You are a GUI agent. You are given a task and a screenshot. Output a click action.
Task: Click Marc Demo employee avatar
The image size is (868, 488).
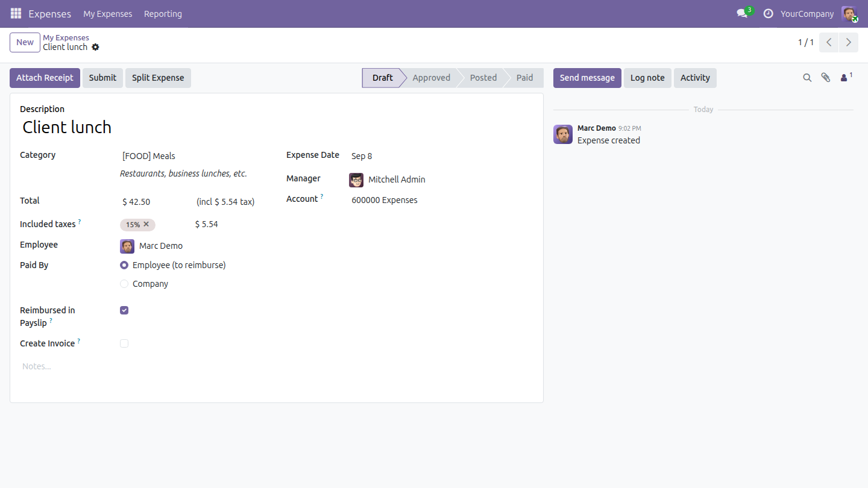pyautogui.click(x=127, y=246)
